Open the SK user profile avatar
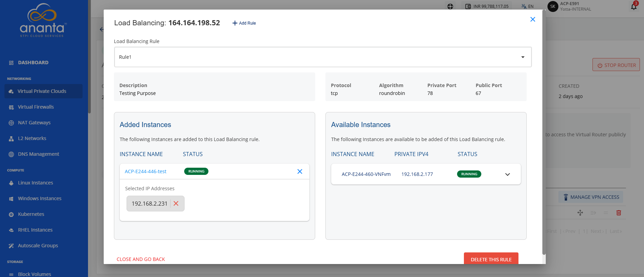 pyautogui.click(x=553, y=6)
